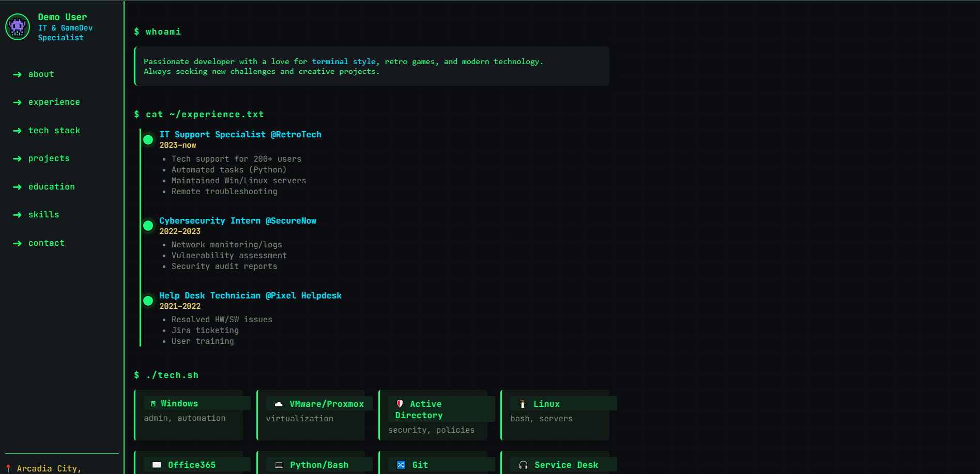The width and height of the screenshot is (980, 474).
Task: Navigate to experience in sidebar
Action: (54, 102)
